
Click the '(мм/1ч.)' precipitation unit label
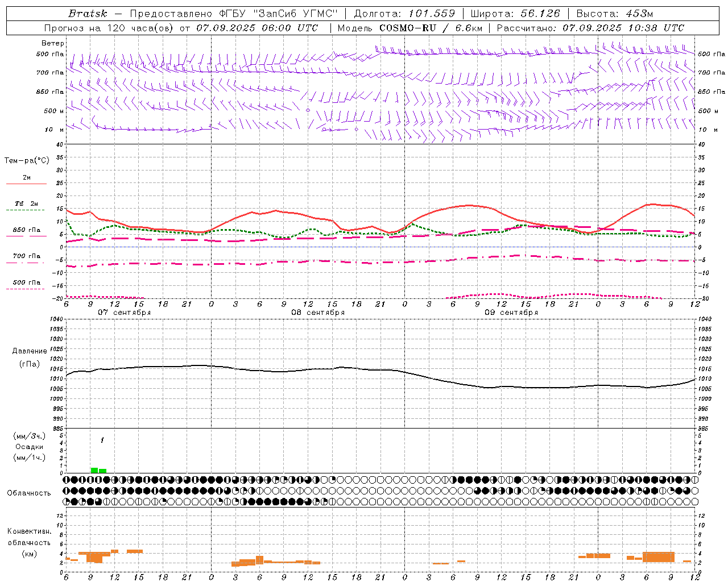tap(30, 458)
